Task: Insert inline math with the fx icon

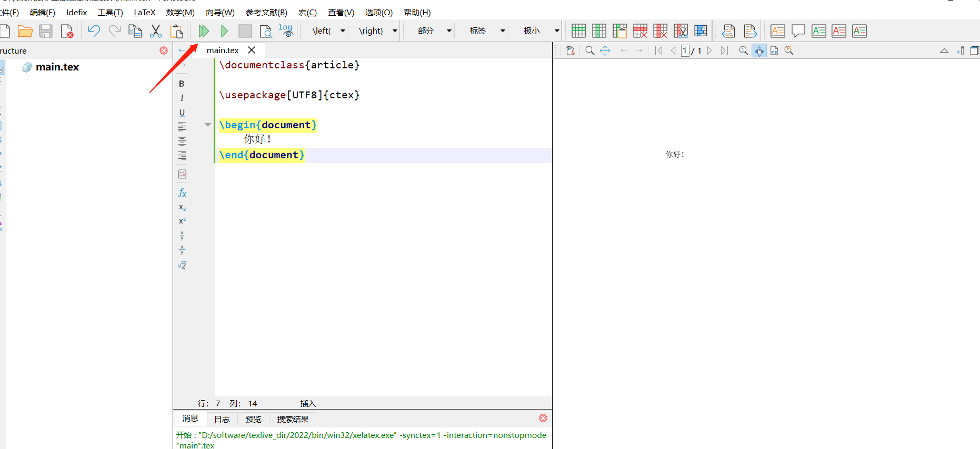Action: point(182,192)
